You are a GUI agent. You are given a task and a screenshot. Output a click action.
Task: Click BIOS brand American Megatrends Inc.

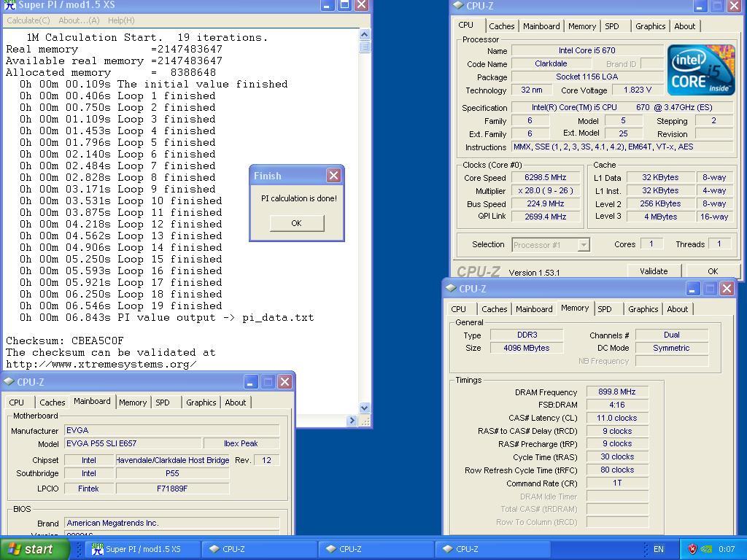click(172, 523)
